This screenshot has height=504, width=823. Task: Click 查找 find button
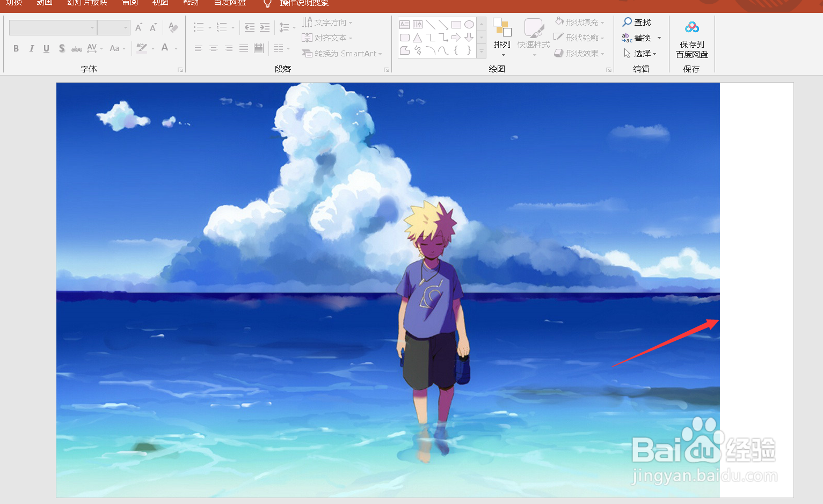[x=637, y=22]
